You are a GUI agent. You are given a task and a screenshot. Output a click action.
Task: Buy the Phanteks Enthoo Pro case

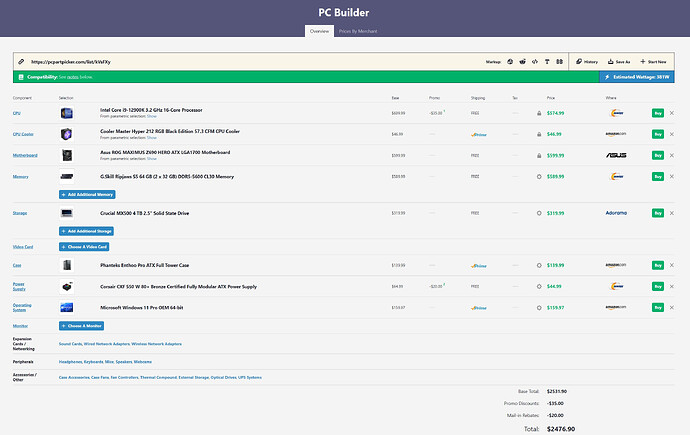coord(658,265)
